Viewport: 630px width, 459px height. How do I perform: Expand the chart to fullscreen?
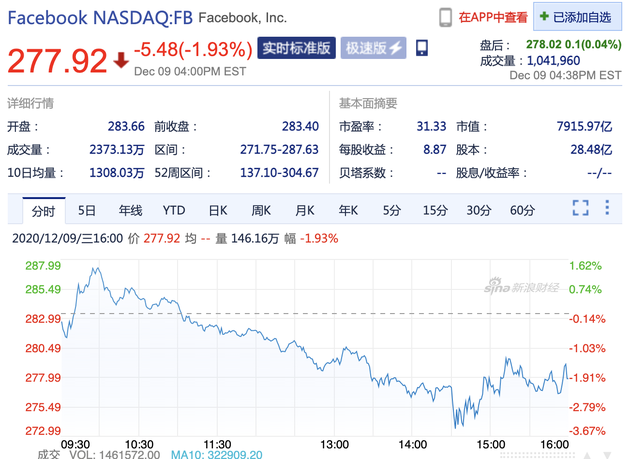pyautogui.click(x=580, y=208)
